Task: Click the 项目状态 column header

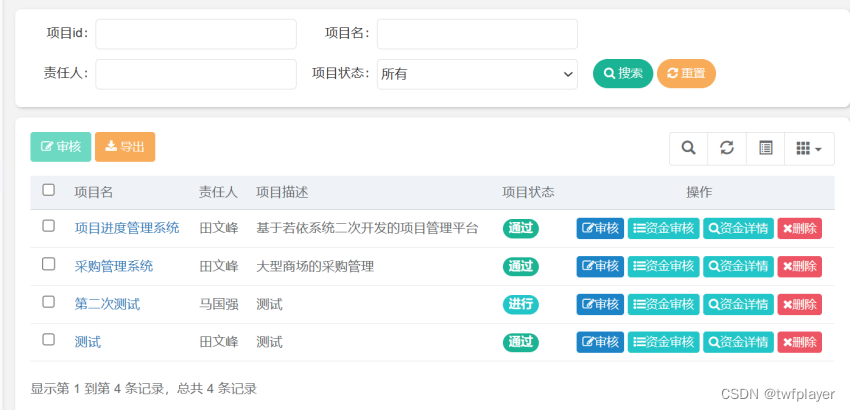Action: tap(528, 192)
